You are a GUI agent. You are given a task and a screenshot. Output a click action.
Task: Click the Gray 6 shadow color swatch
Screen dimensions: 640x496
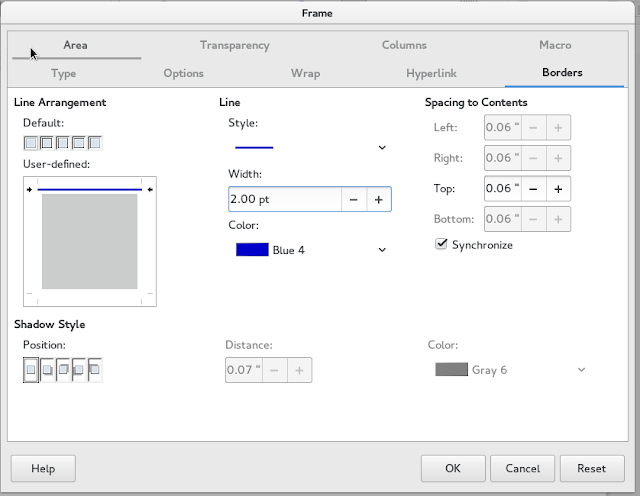click(x=451, y=369)
